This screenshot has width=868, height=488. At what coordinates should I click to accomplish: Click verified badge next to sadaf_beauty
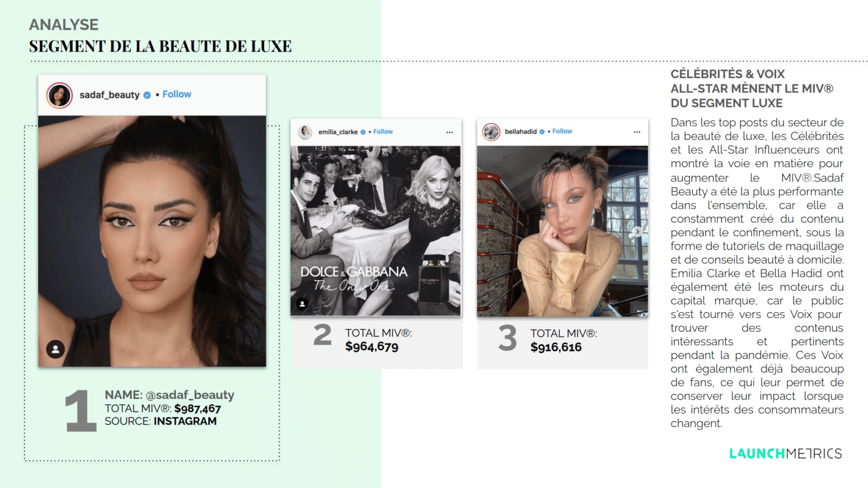click(x=147, y=95)
